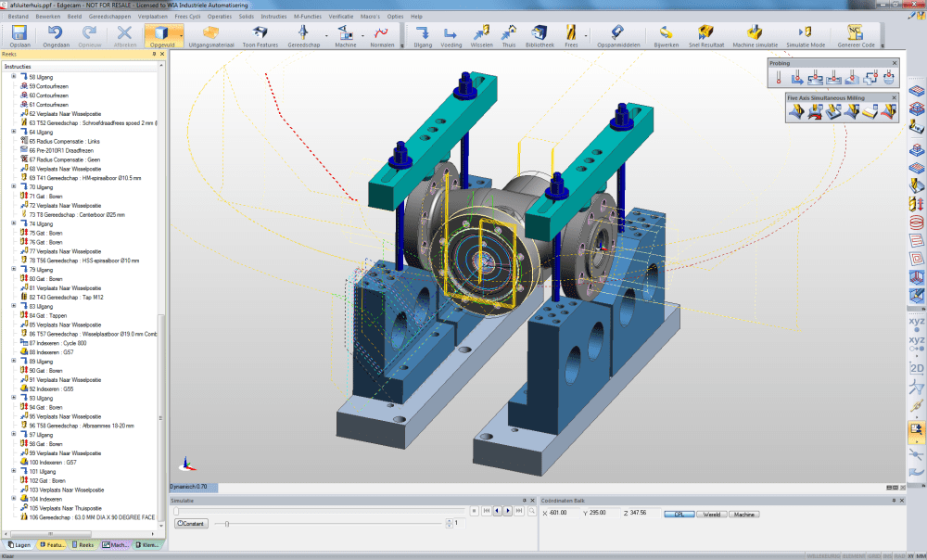
Task: Click the Z coordinate field
Action: click(644, 513)
